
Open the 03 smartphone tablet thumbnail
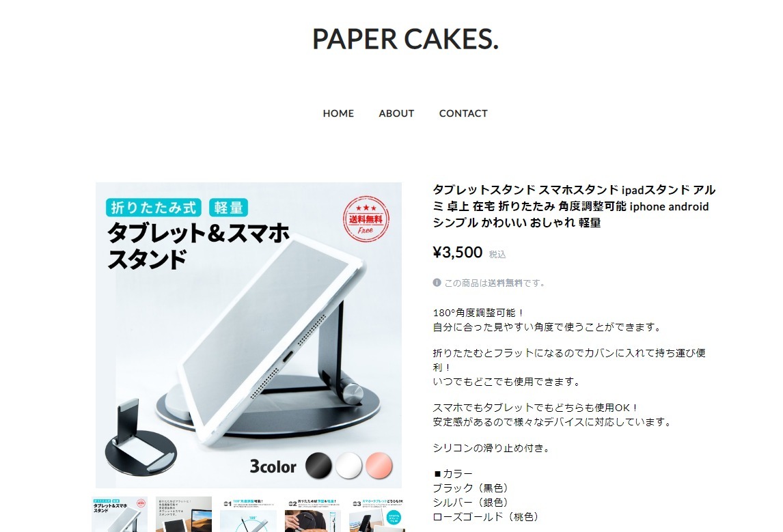tap(377, 514)
